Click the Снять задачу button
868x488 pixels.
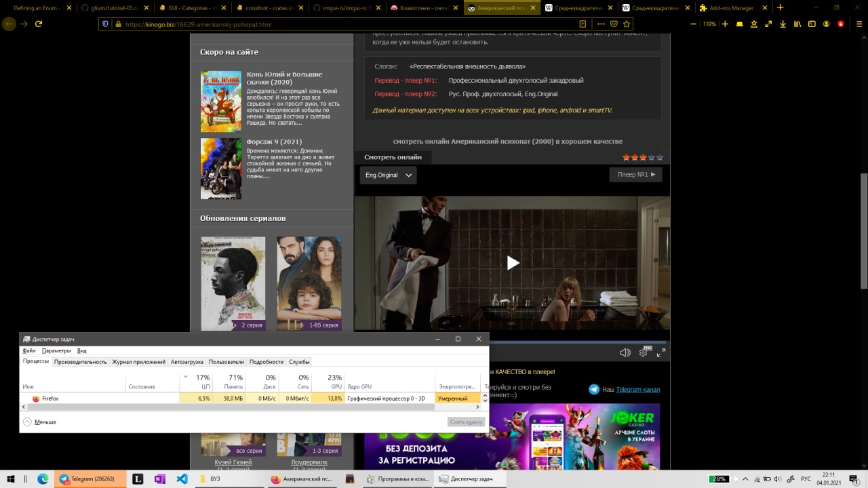pyautogui.click(x=467, y=422)
